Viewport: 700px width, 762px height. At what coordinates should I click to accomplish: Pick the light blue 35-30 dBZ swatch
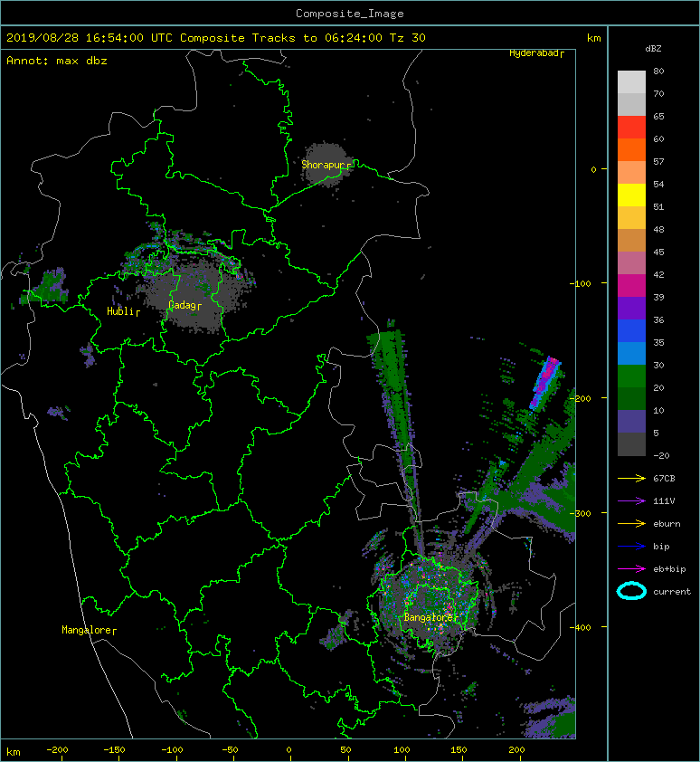coord(631,353)
